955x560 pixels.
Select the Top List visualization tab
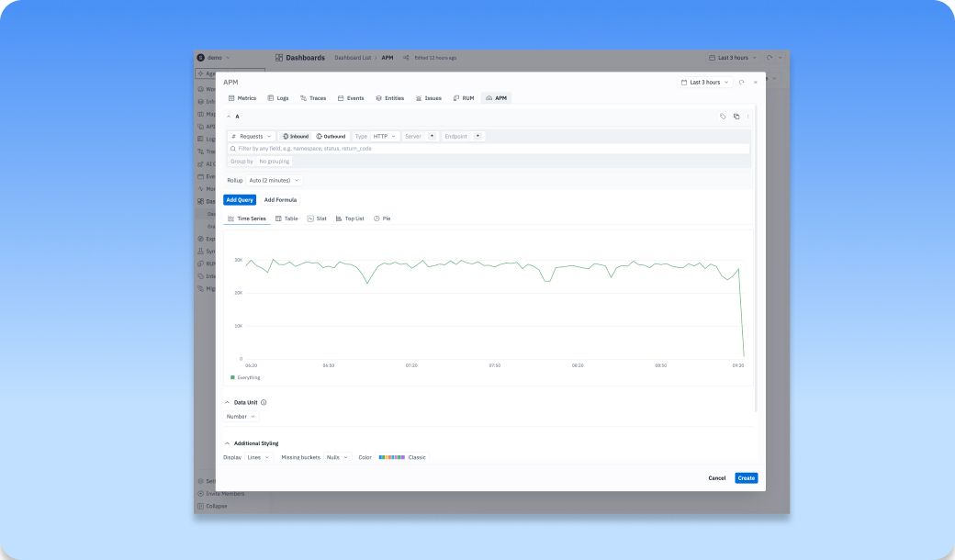(x=350, y=218)
